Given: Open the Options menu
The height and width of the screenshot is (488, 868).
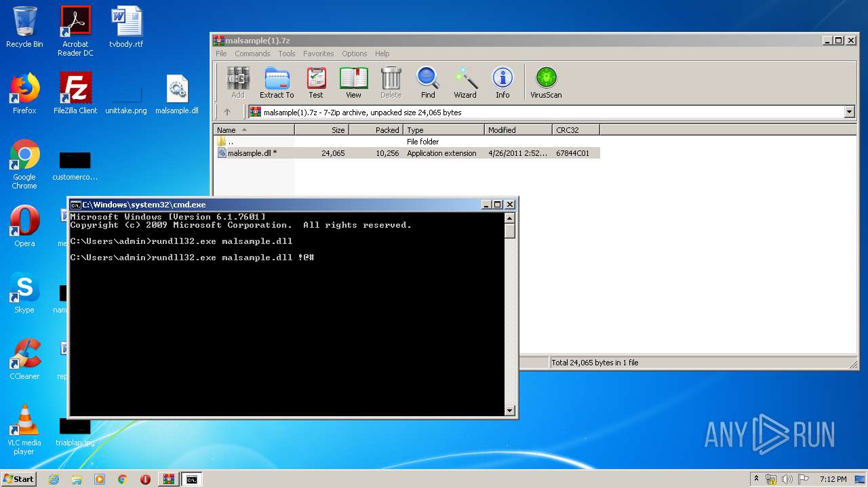Looking at the screenshot, I should (x=354, y=54).
